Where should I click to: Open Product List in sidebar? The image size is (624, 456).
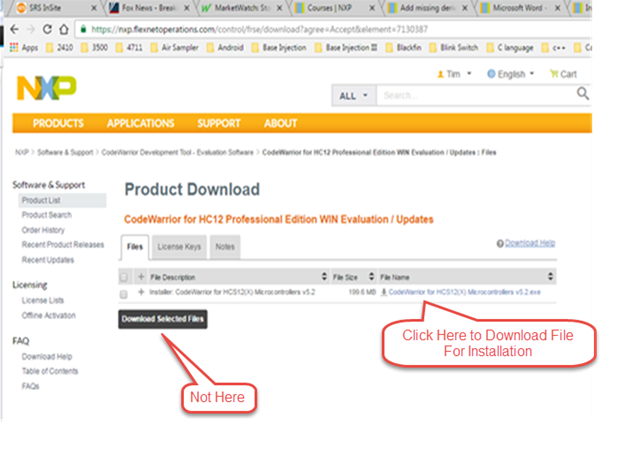coord(41,200)
